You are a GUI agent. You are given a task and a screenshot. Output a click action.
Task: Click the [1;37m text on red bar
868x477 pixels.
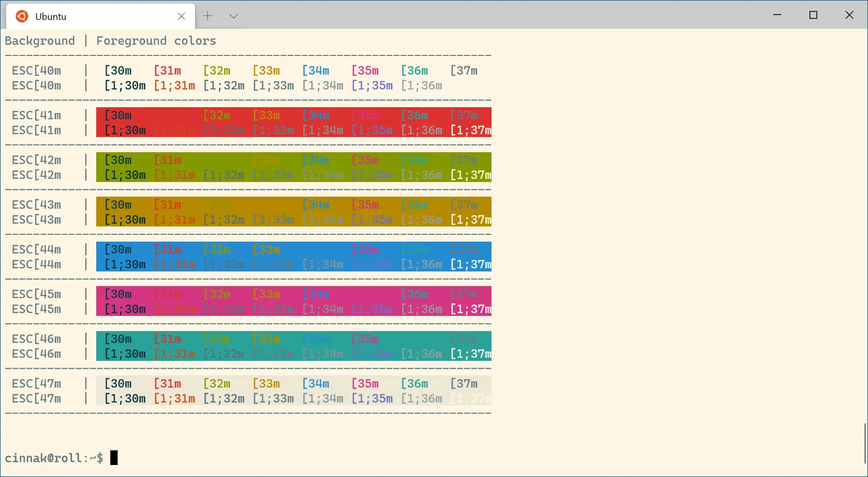[471, 130]
